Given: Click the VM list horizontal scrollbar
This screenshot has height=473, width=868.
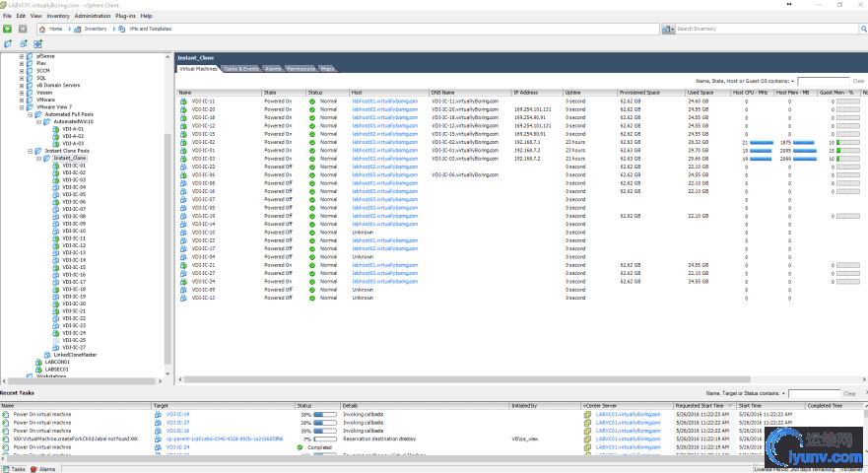Looking at the screenshot, I should [x=467, y=379].
